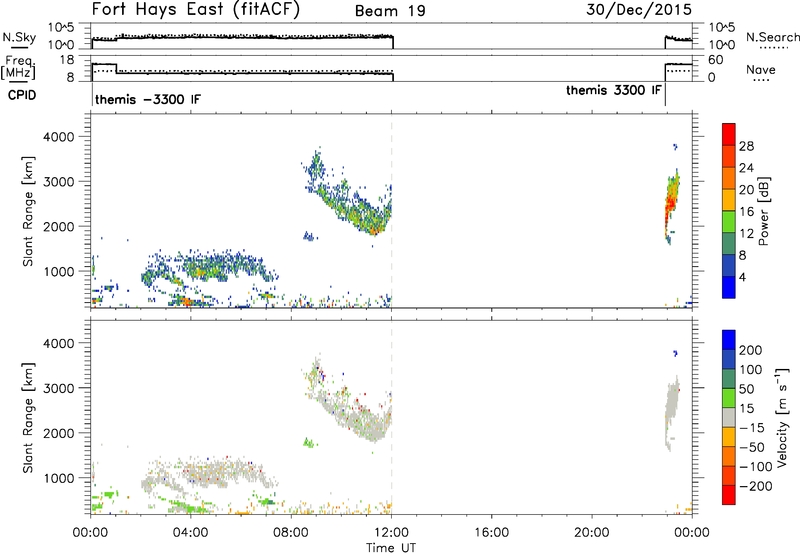Viewport: 800px width, 554px height.
Task: Click the '2000' tick in the velocity panel
Action: (x=59, y=433)
